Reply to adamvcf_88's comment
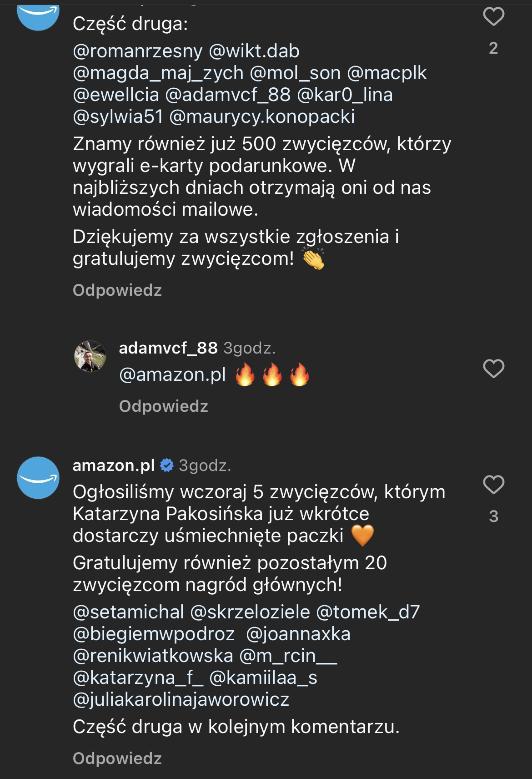 click(x=164, y=406)
